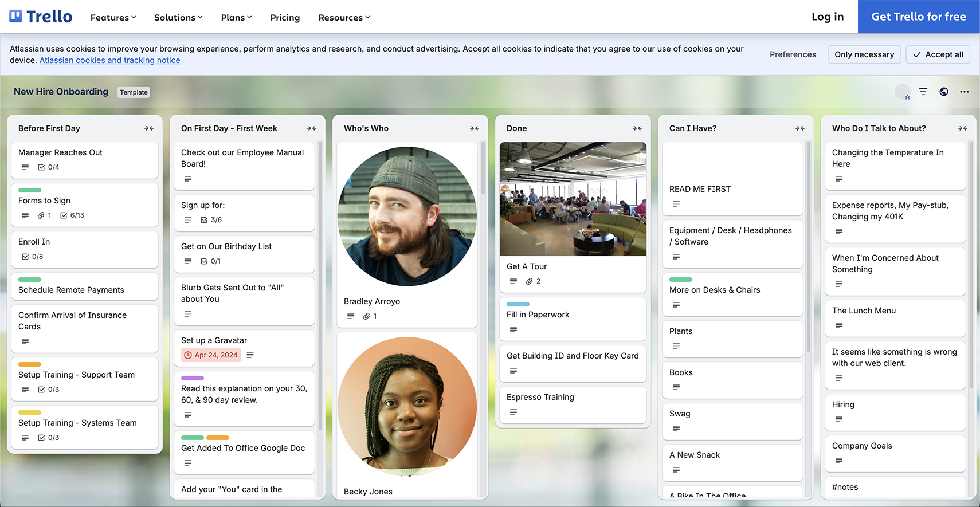
Task: Click the Log in link
Action: (828, 17)
